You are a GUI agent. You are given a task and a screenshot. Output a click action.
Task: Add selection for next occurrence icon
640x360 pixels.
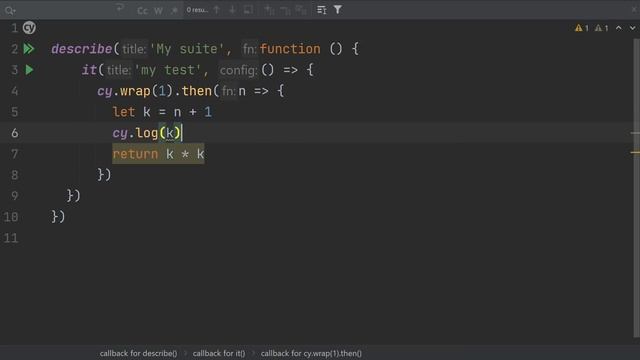269,10
